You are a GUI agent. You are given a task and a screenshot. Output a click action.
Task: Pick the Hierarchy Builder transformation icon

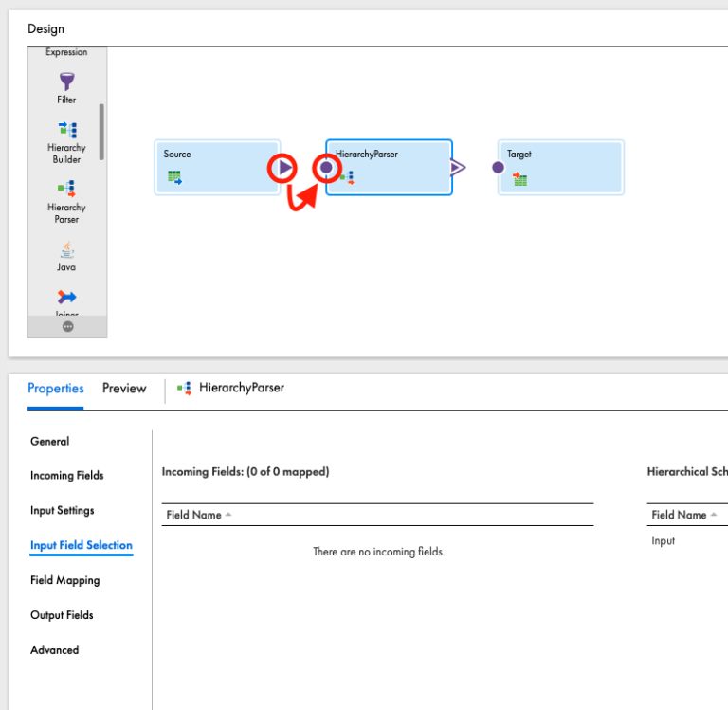pyautogui.click(x=66, y=130)
